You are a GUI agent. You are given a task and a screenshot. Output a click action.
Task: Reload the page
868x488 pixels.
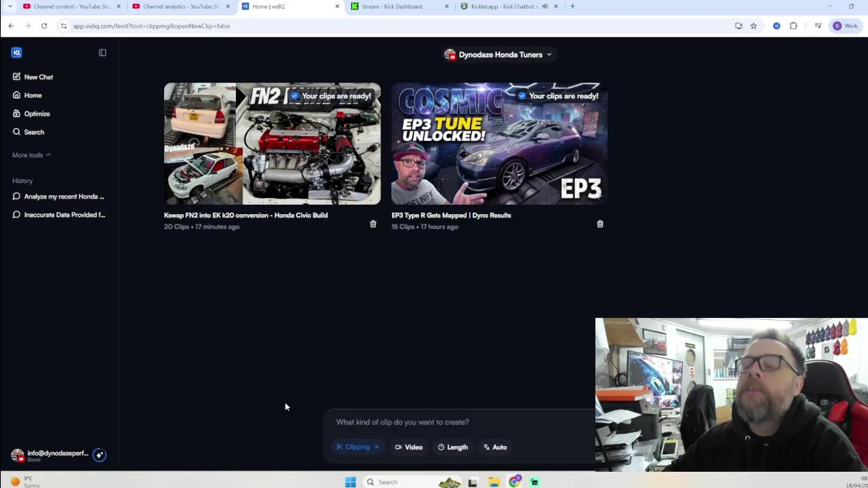tap(44, 26)
